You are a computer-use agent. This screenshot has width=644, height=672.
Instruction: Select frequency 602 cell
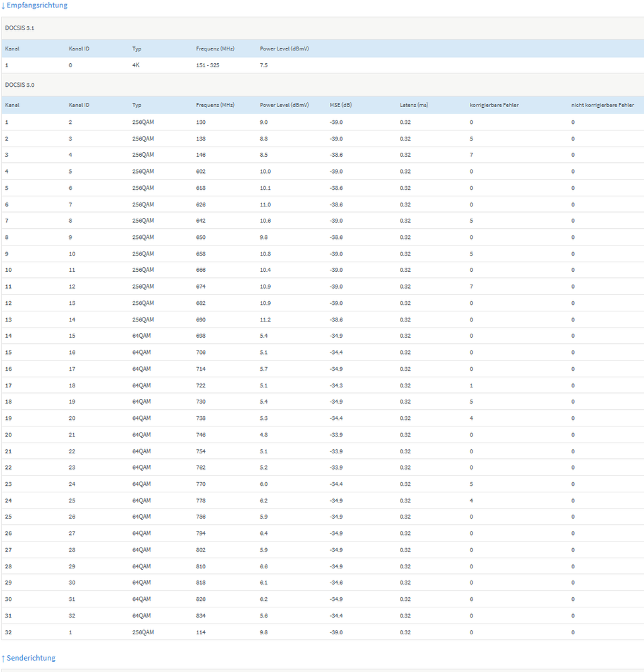201,172
